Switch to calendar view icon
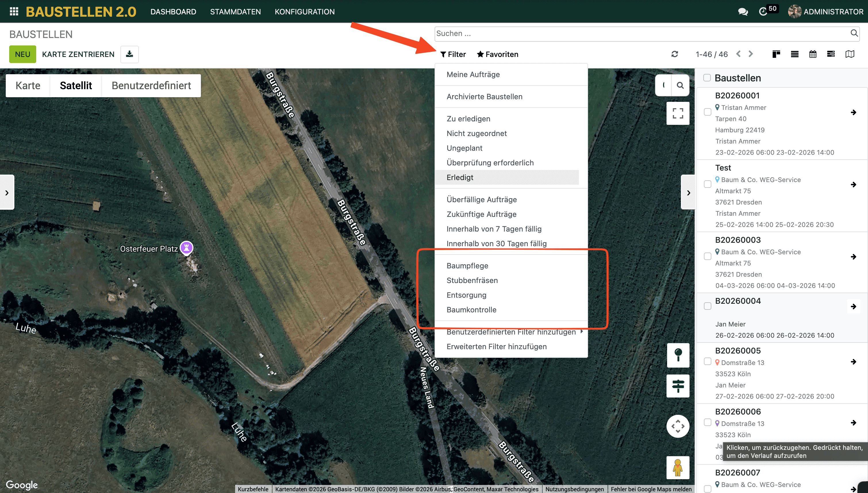 tap(813, 54)
